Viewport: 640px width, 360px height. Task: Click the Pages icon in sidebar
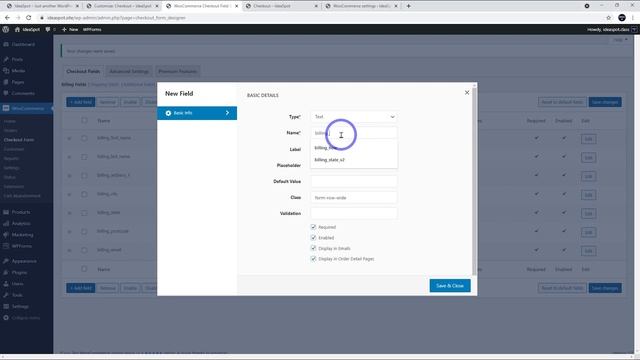coord(6,82)
